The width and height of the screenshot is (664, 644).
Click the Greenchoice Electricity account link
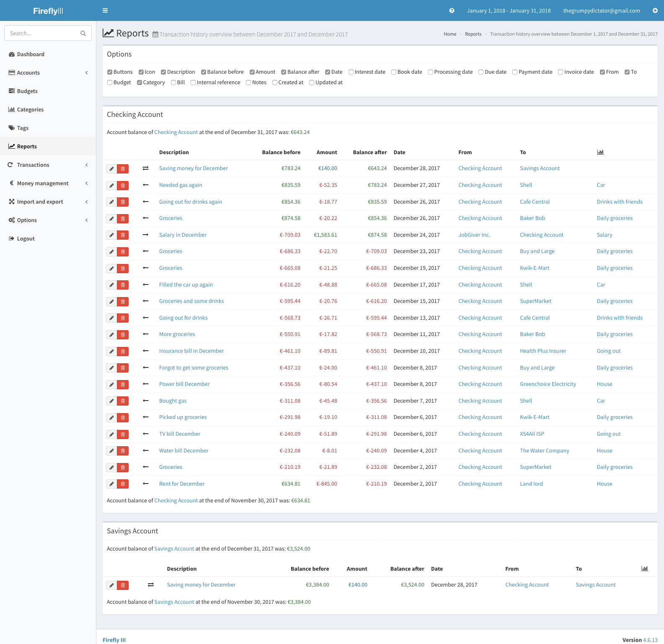click(x=548, y=384)
